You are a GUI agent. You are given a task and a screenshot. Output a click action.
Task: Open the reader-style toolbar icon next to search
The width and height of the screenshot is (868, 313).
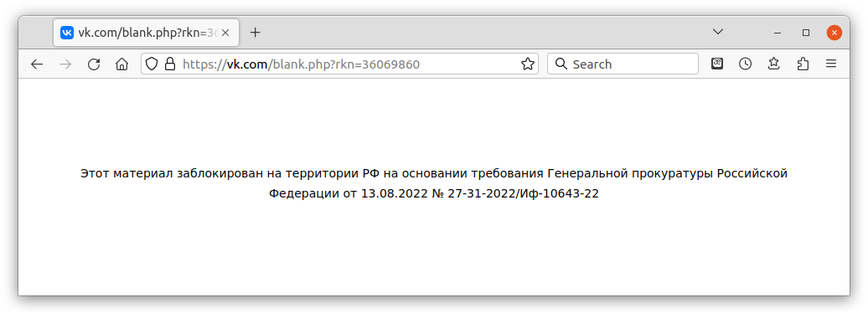[717, 64]
